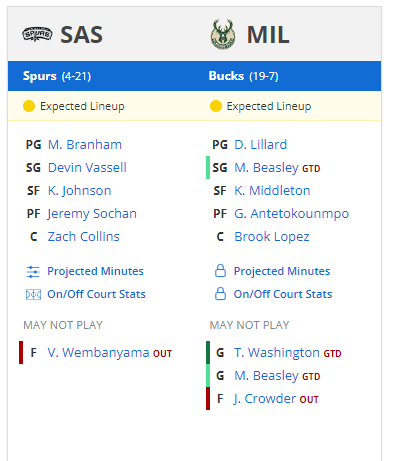Open D. Lillard's player link
This screenshot has height=461, width=394.
tap(261, 145)
